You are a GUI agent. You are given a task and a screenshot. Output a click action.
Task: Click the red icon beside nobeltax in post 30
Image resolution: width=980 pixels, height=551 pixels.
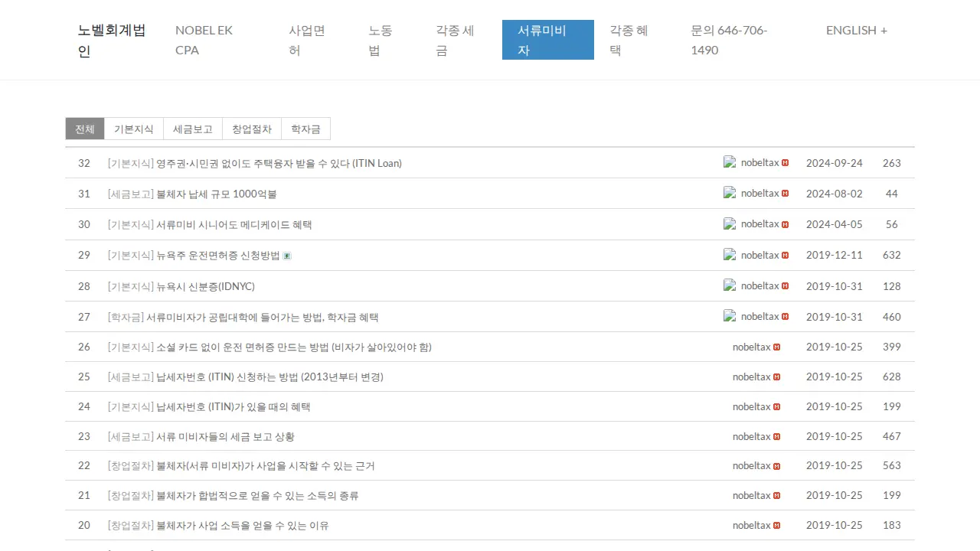pyautogui.click(x=786, y=224)
